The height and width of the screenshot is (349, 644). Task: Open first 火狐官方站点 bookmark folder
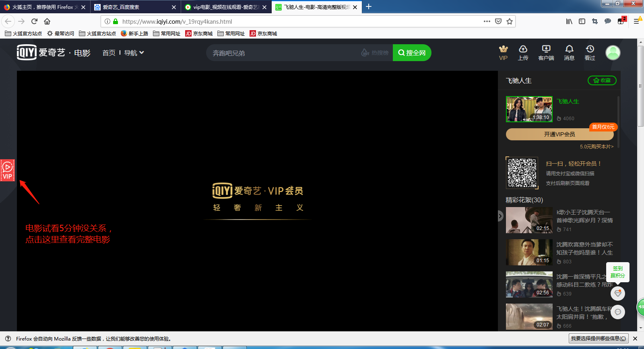coord(23,33)
